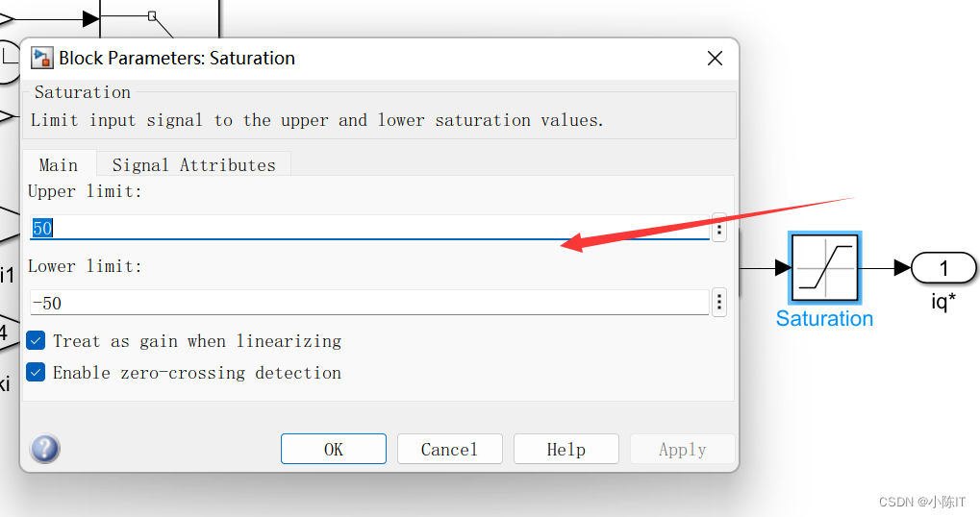The height and width of the screenshot is (517, 980).
Task: Click the Apply button
Action: (x=683, y=449)
